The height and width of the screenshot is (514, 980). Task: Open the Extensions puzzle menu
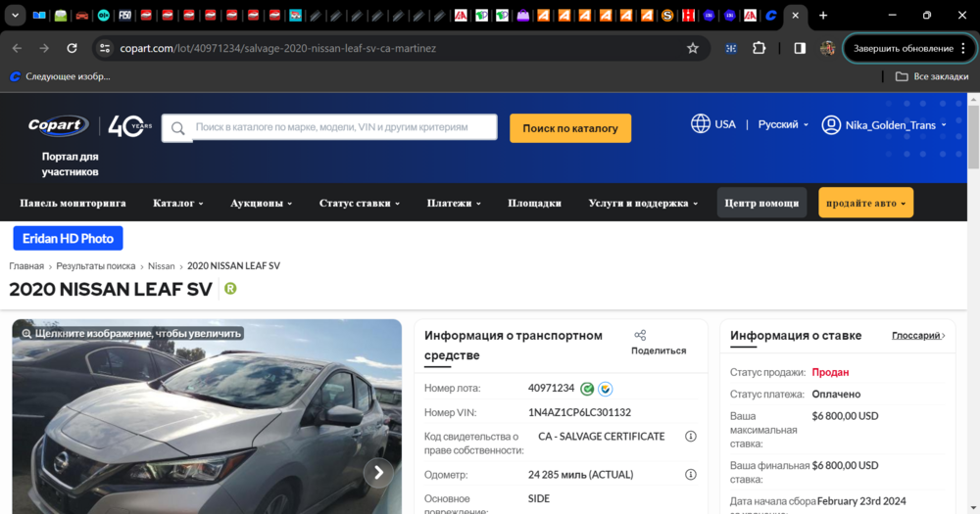(x=759, y=48)
